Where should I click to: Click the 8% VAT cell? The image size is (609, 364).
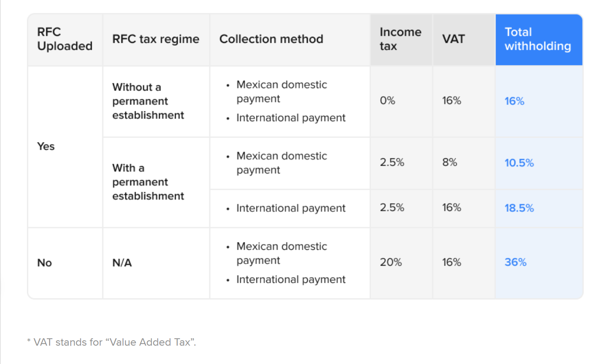[449, 162]
